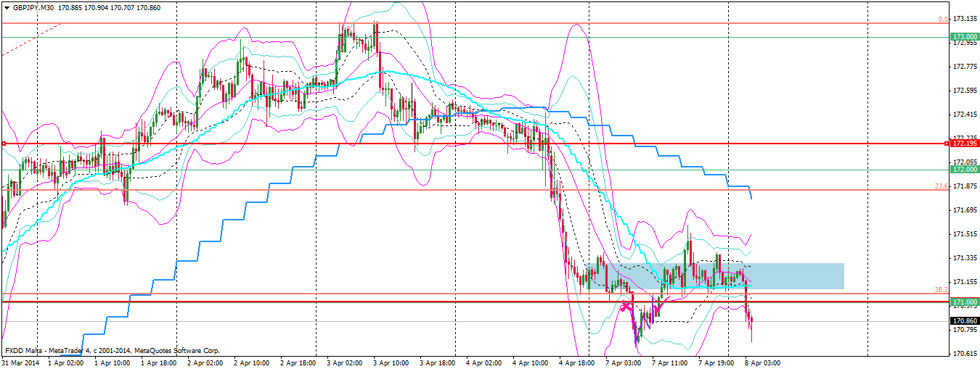The image size is (980, 369).
Task: Click the 171.515 price scale value
Action: click(965, 234)
